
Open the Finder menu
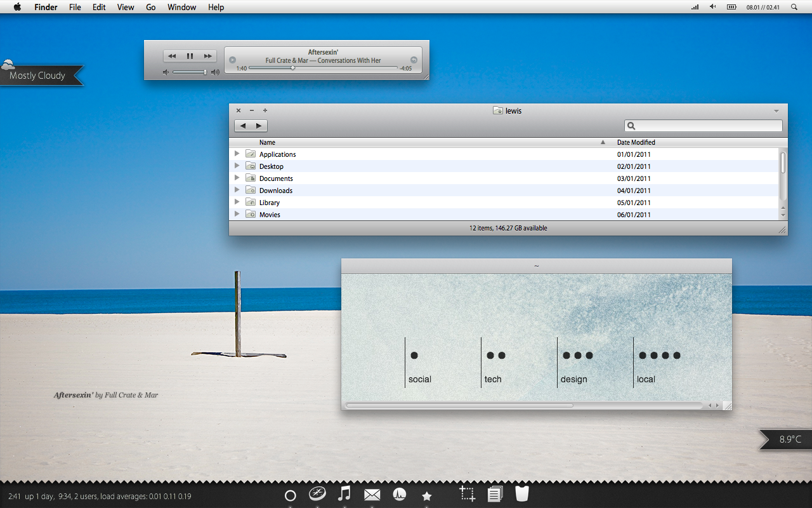tap(46, 7)
